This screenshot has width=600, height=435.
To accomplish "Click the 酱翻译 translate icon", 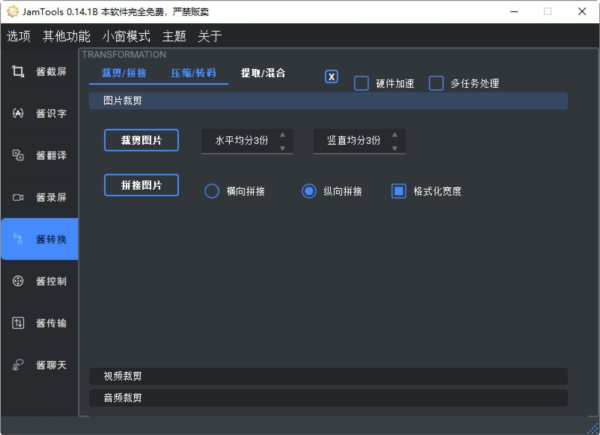I will point(18,155).
